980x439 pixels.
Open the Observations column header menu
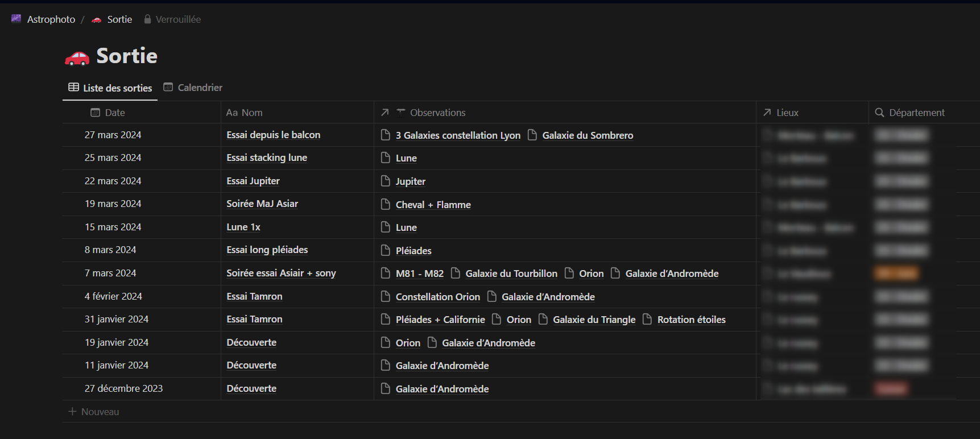point(437,113)
